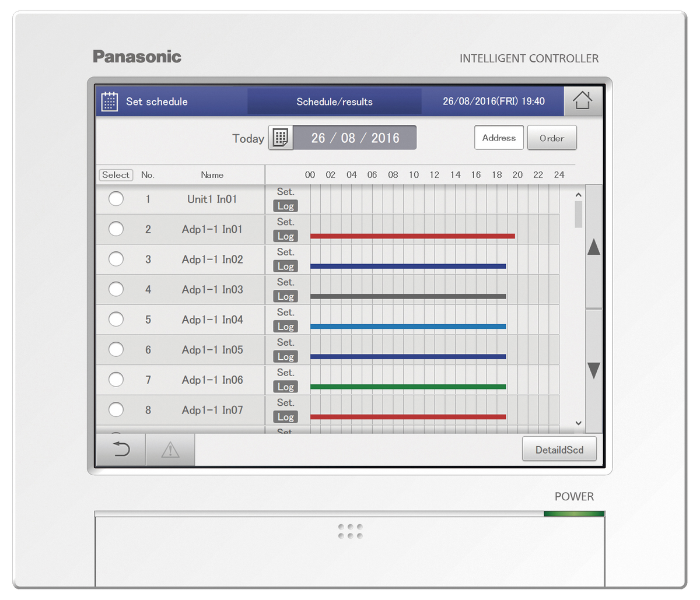Open the calendar date picker icon
The width and height of the screenshot is (700, 600).
pos(281,138)
